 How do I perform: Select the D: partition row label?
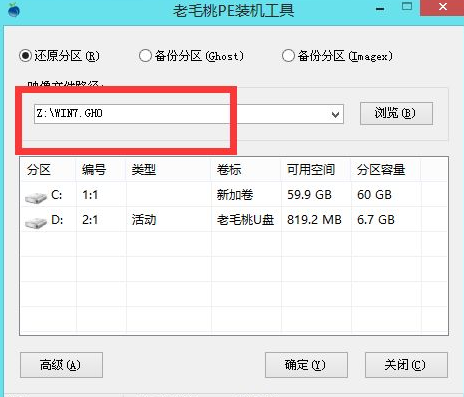tap(57, 220)
